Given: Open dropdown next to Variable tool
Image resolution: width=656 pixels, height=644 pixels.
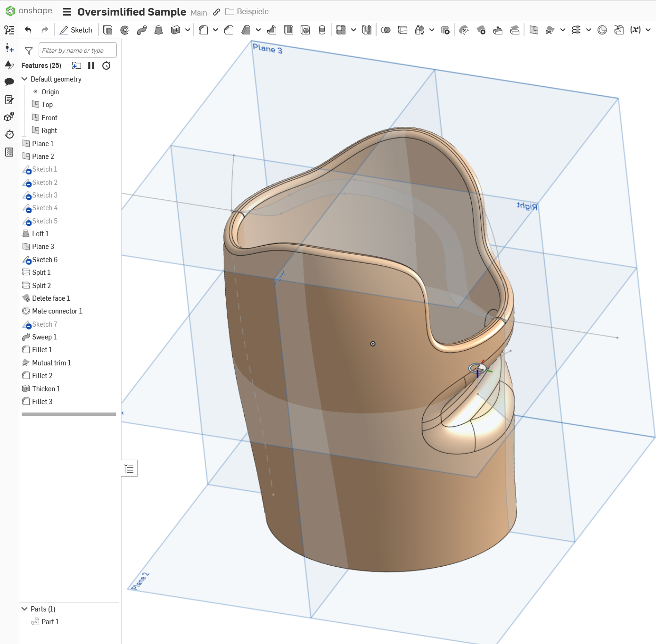Looking at the screenshot, I should point(648,30).
